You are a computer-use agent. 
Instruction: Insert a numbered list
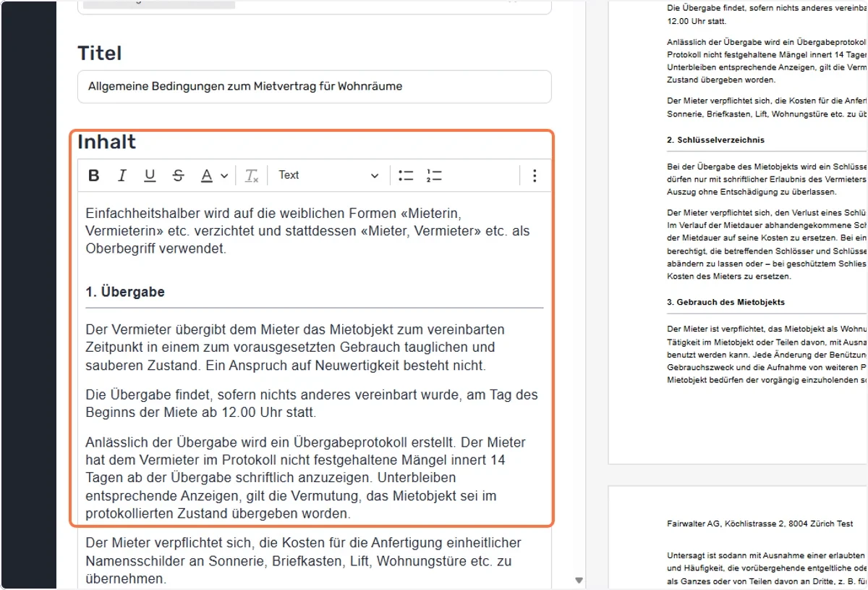coord(434,175)
